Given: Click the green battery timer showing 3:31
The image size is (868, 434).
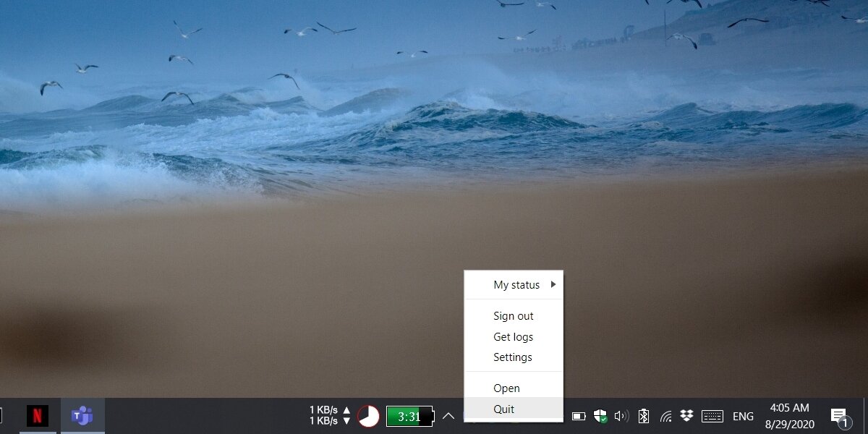Looking at the screenshot, I should tap(410, 416).
